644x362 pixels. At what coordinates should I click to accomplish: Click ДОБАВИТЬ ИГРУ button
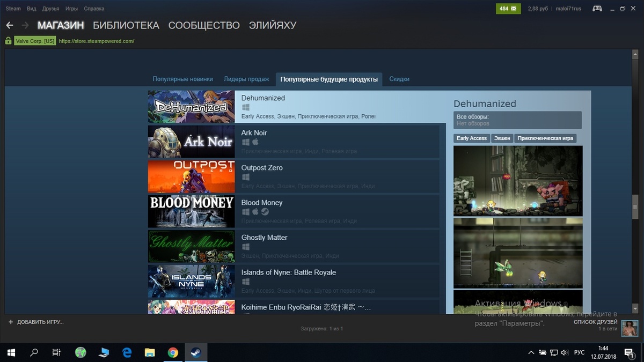click(36, 322)
